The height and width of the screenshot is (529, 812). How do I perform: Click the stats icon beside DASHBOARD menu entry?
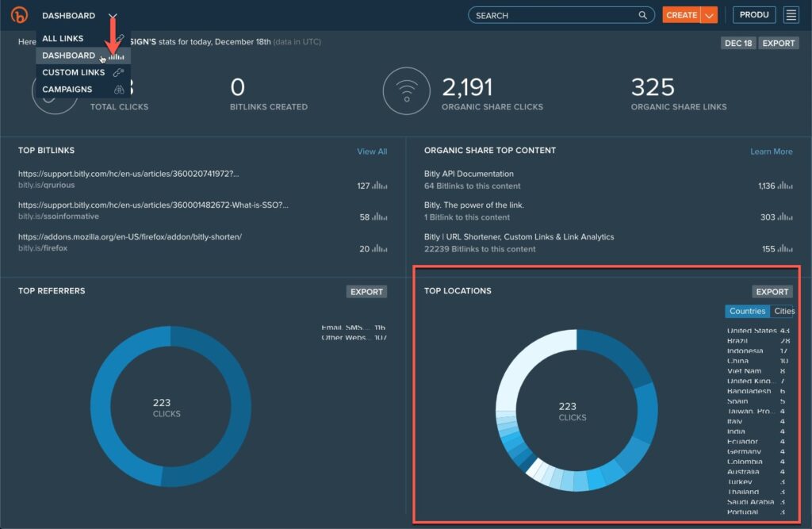coord(116,55)
